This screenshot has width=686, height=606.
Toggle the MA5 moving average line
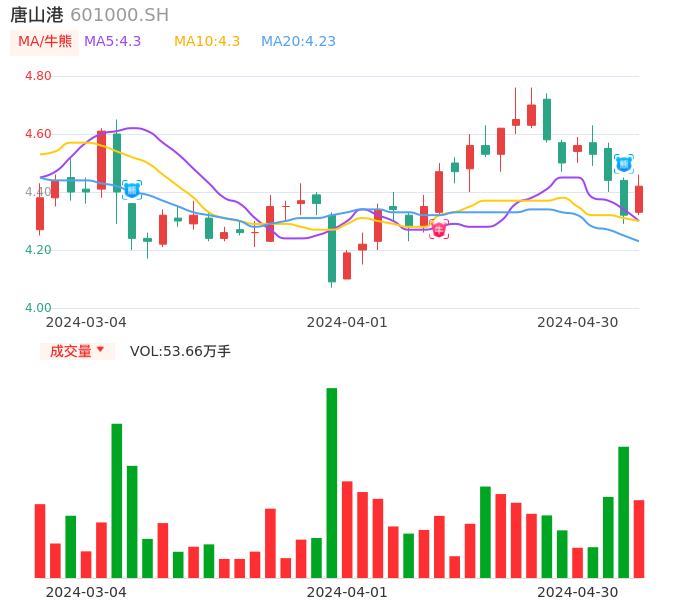coord(112,41)
